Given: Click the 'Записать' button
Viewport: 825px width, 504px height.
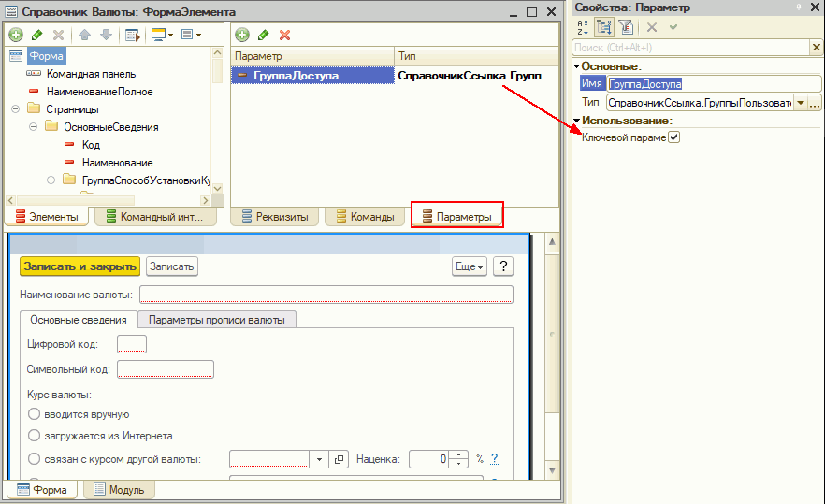Looking at the screenshot, I should [171, 266].
